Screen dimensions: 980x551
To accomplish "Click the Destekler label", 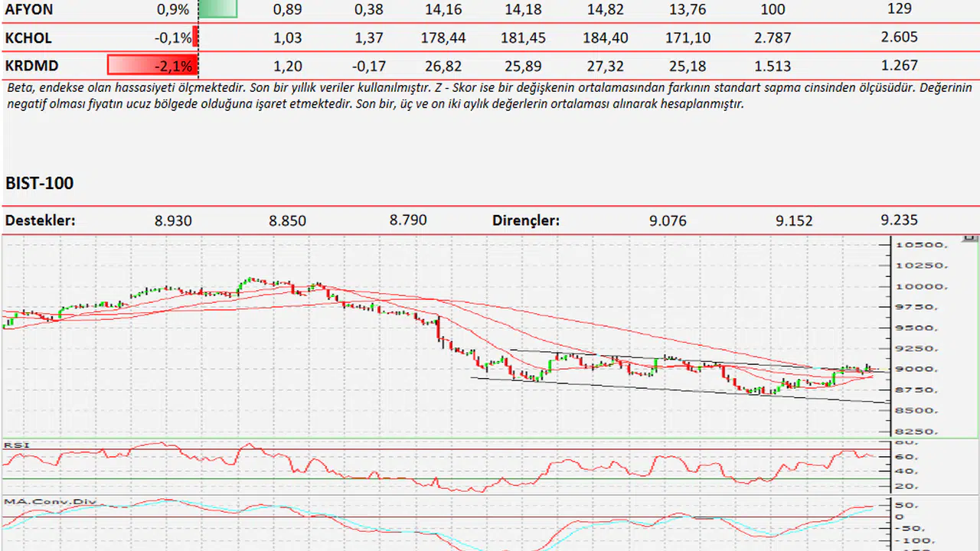I will [x=41, y=220].
